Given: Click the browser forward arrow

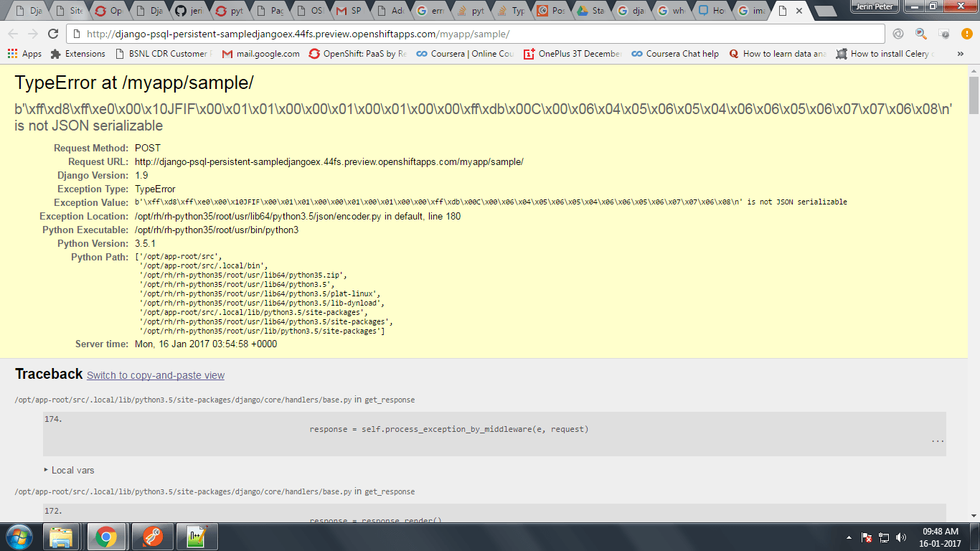Looking at the screenshot, I should pos(33,34).
